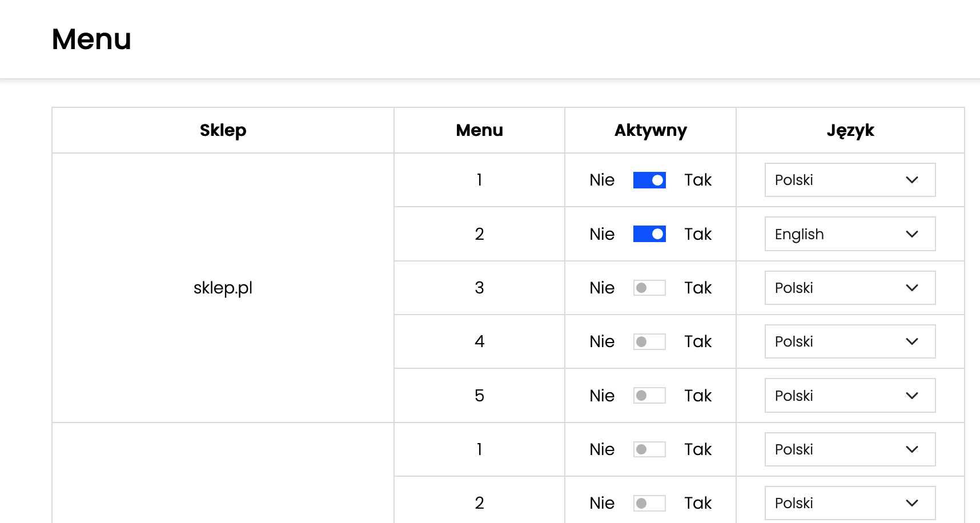This screenshot has width=980, height=523.
Task: Expand language selector for sklep.pl menu 4
Action: coord(850,341)
